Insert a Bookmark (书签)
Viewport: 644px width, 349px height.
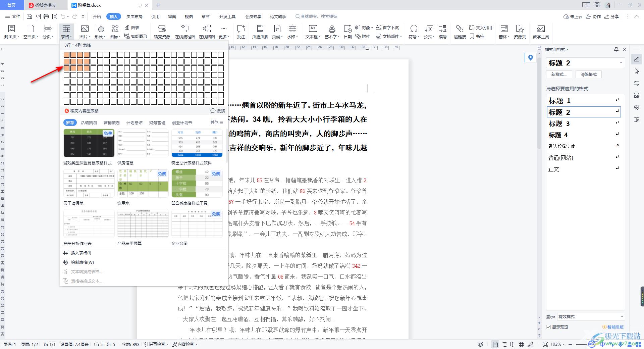click(477, 36)
